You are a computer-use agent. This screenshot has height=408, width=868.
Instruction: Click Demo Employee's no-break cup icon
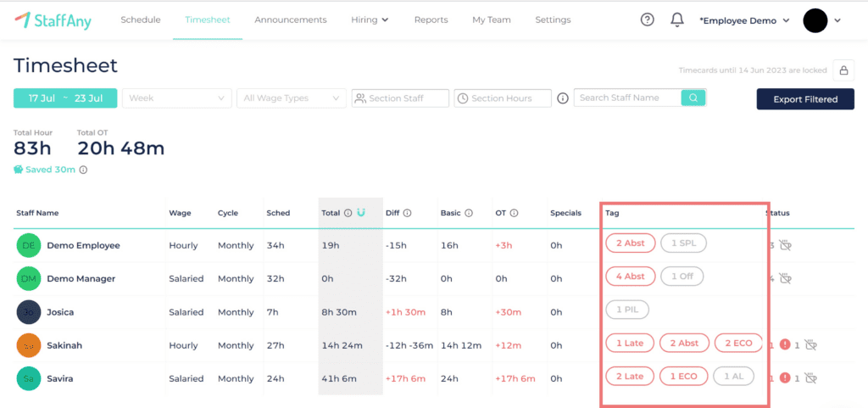(785, 245)
